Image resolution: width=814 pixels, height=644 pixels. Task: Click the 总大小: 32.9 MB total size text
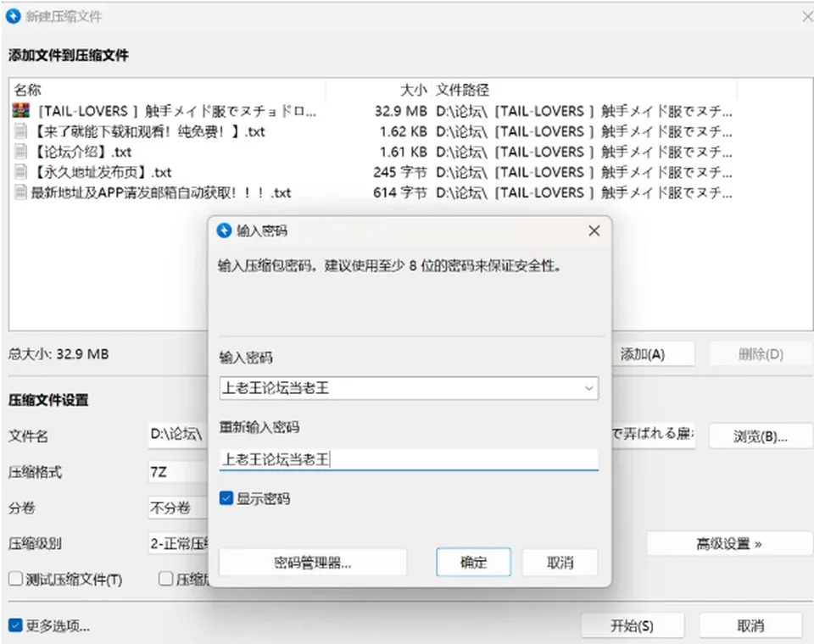(59, 354)
